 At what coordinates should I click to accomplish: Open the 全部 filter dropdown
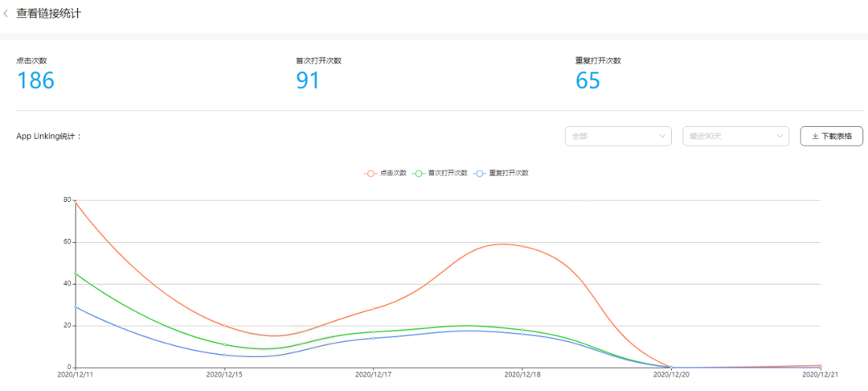click(618, 137)
